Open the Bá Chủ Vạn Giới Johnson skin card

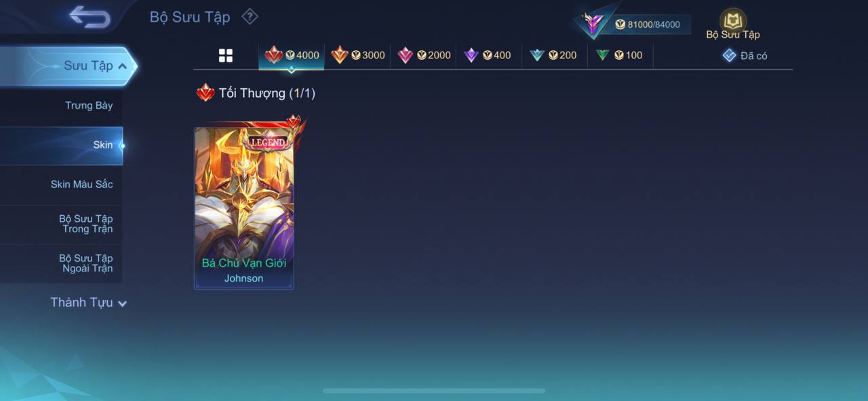pos(244,208)
